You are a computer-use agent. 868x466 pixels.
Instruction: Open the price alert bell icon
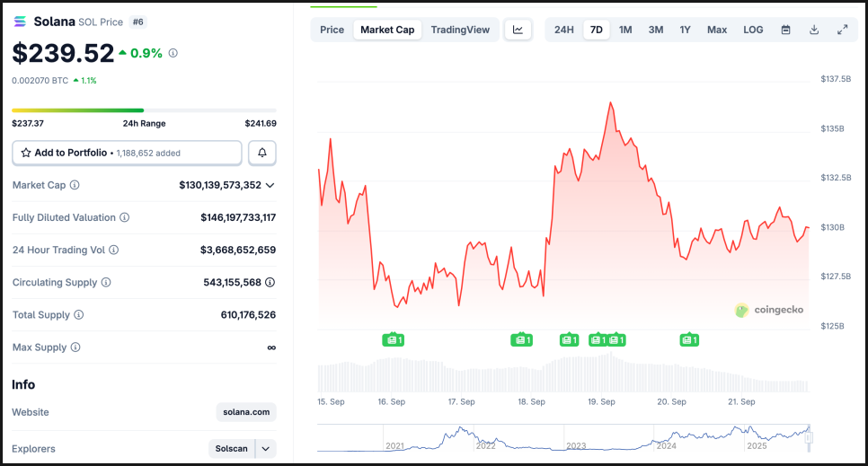261,153
